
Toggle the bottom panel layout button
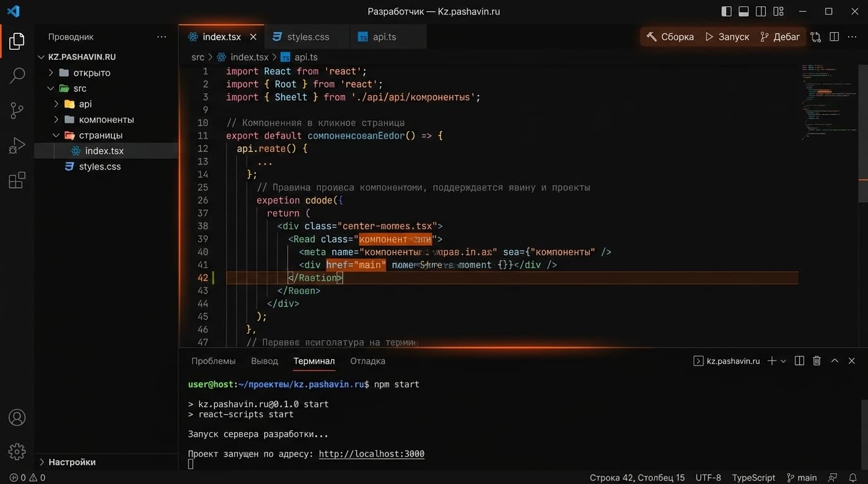point(744,11)
